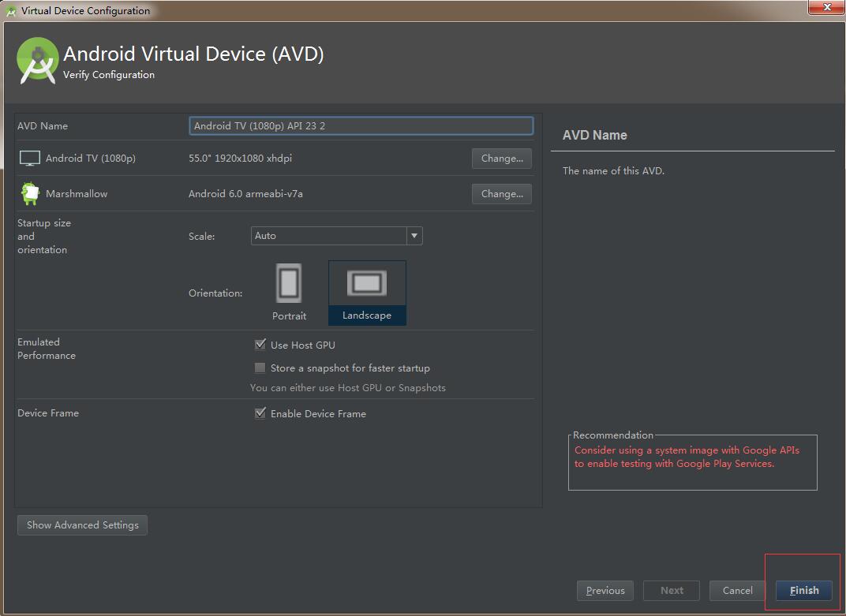Finish creating the virtual device
Screen dimensions: 846x616
pos(804,591)
